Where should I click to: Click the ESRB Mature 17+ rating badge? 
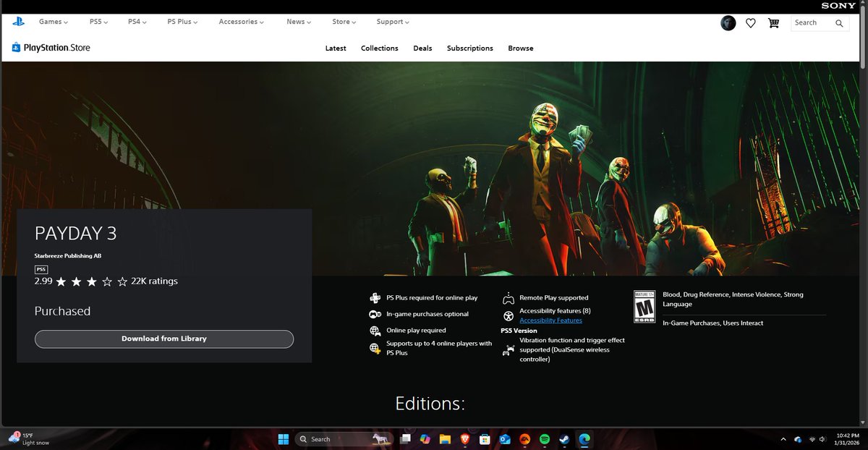[x=644, y=307]
